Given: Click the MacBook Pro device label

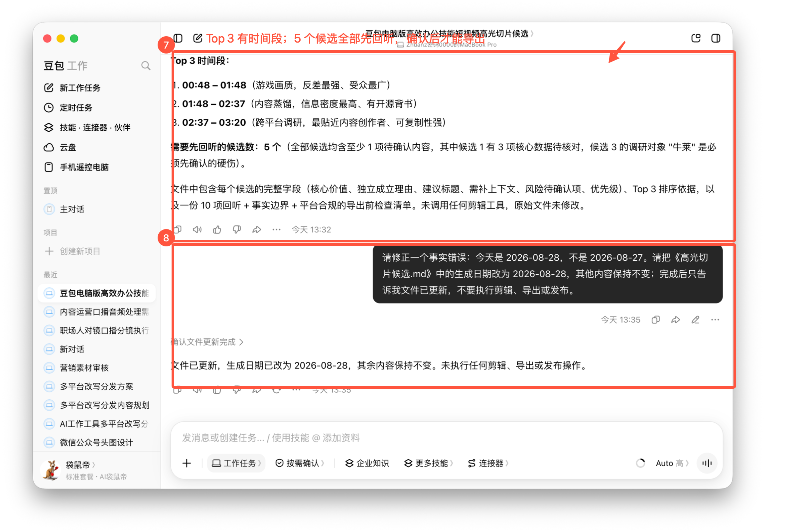Looking at the screenshot, I should tap(447, 45).
